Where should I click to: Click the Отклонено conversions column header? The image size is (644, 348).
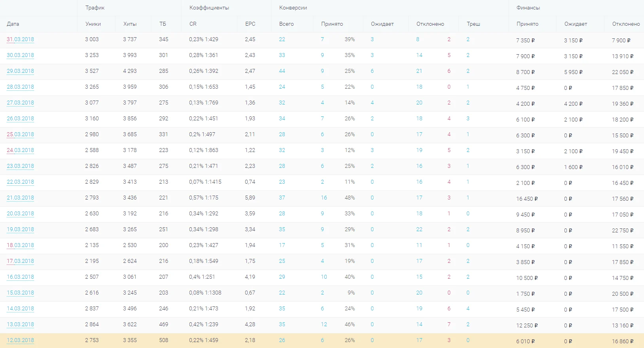(x=430, y=24)
